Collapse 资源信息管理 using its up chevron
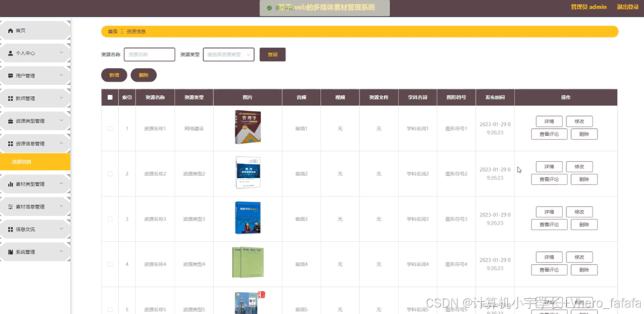This screenshot has width=644, height=314. coord(62,143)
